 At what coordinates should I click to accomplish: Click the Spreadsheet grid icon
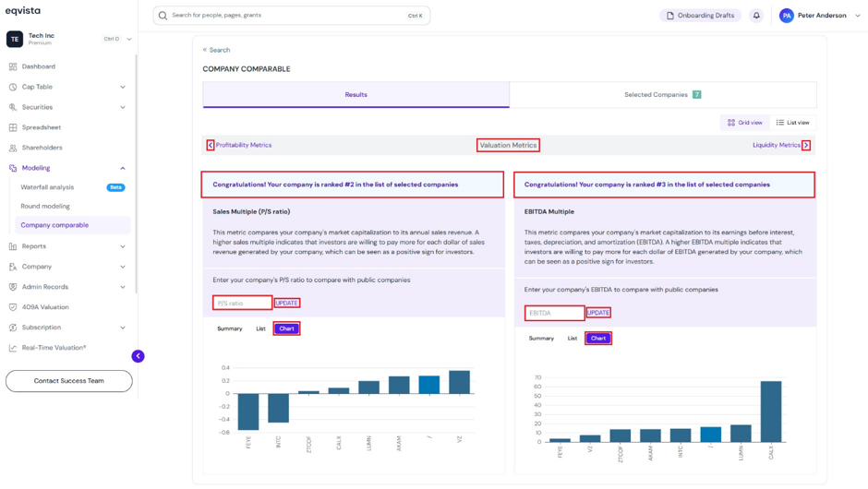[x=13, y=127]
